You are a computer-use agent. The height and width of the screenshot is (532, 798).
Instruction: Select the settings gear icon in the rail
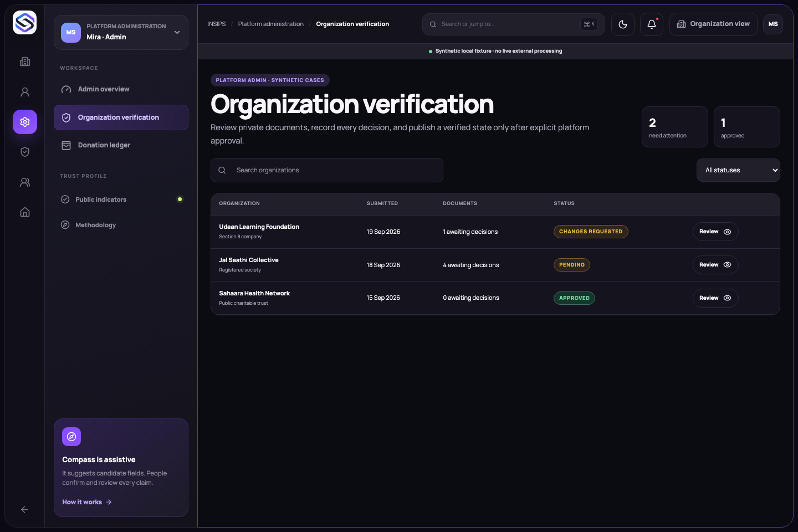coord(25,122)
